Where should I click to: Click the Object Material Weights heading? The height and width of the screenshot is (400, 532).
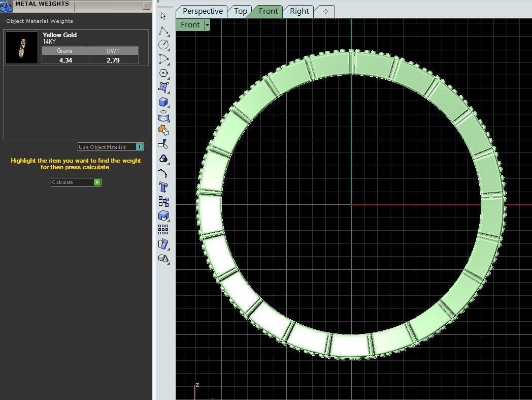click(x=40, y=21)
